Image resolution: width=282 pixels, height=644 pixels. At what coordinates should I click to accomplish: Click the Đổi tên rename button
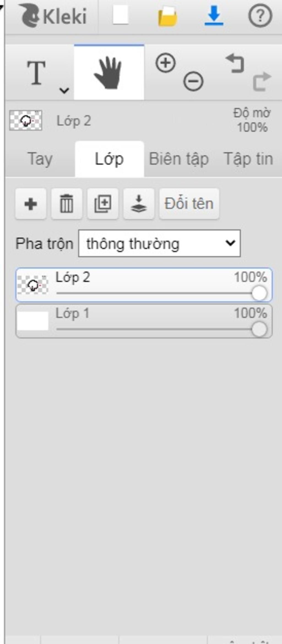189,204
